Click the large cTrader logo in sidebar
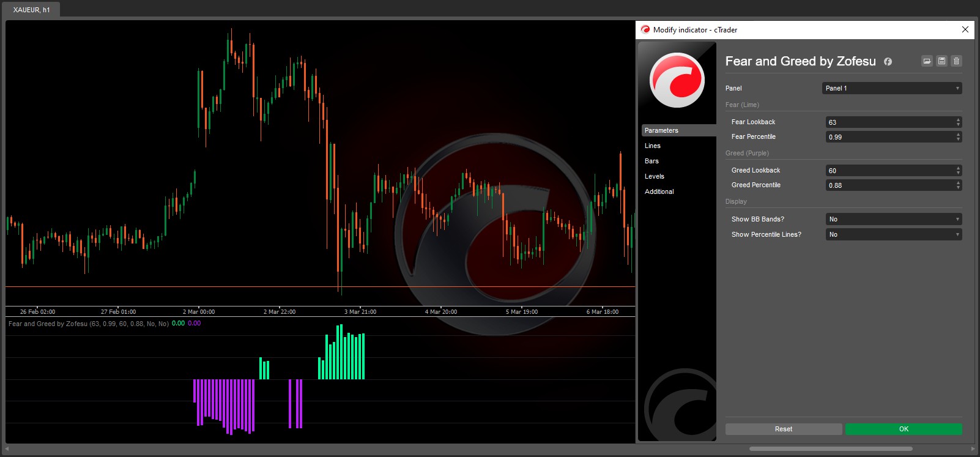This screenshot has height=457, width=980. [x=677, y=80]
